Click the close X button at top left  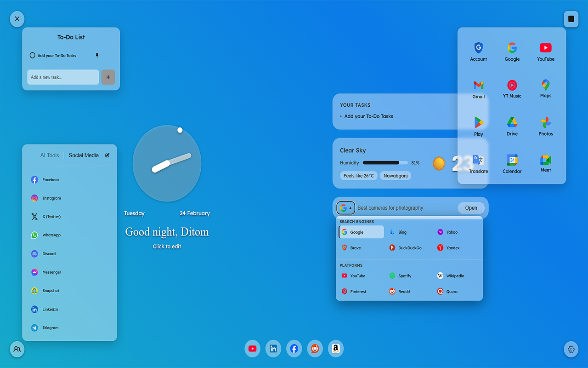[x=17, y=19]
